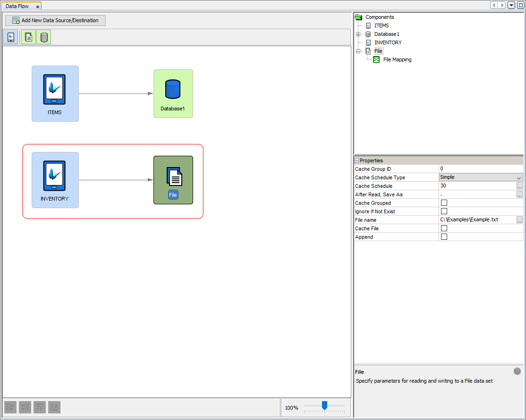The height and width of the screenshot is (420, 526).
Task: Toggle the Ignore If Not Exist checkbox
Action: 443,211
